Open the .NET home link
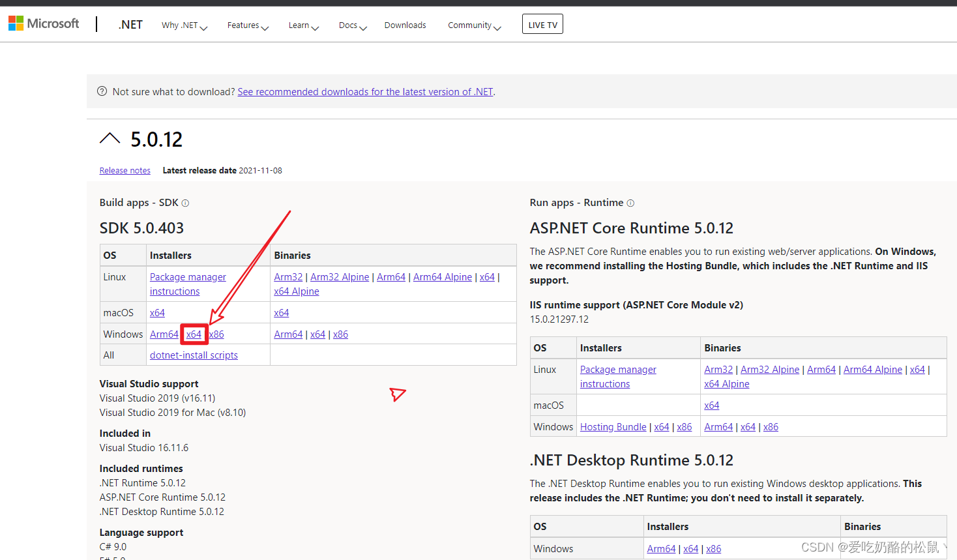This screenshot has height=560, width=957. coord(130,25)
